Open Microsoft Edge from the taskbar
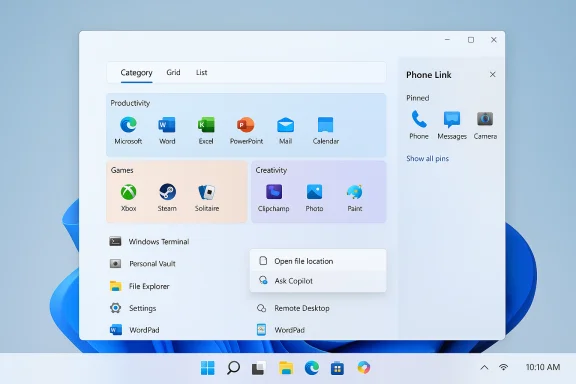The width and height of the screenshot is (576, 384). tap(312, 368)
